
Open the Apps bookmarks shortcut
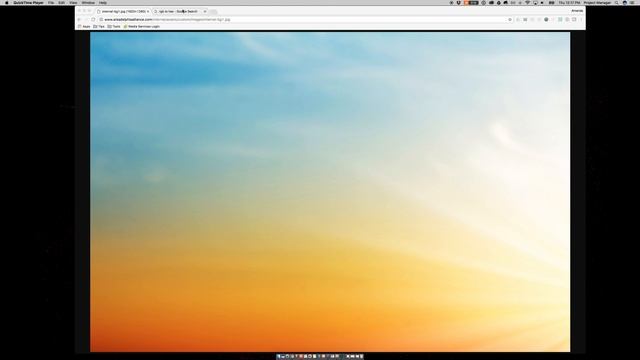pyautogui.click(x=84, y=27)
